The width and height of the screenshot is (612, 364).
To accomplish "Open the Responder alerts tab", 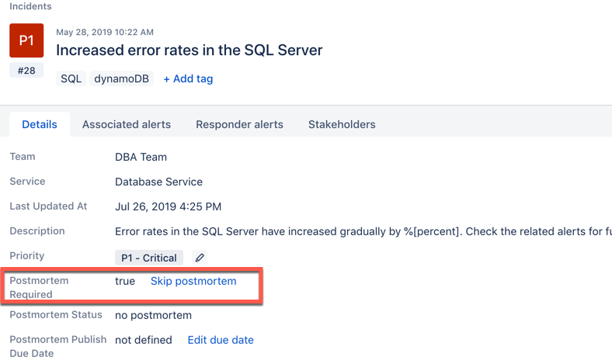I will 239,124.
